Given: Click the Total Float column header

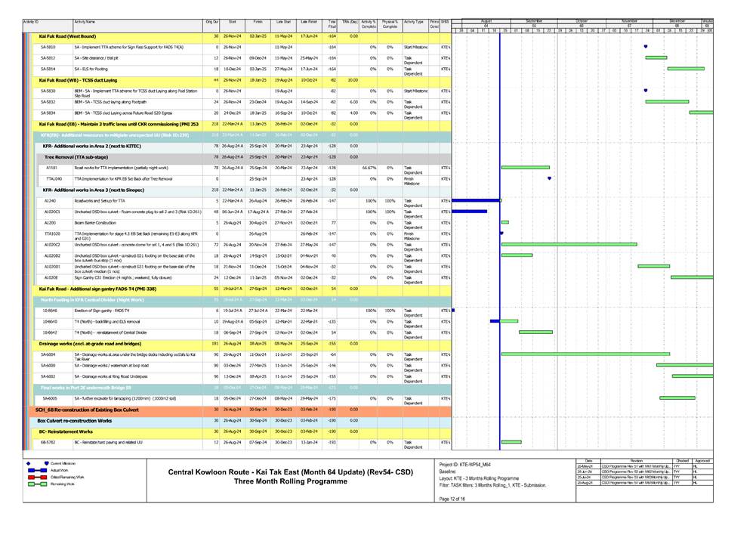Looking at the screenshot, I should click(x=332, y=25).
